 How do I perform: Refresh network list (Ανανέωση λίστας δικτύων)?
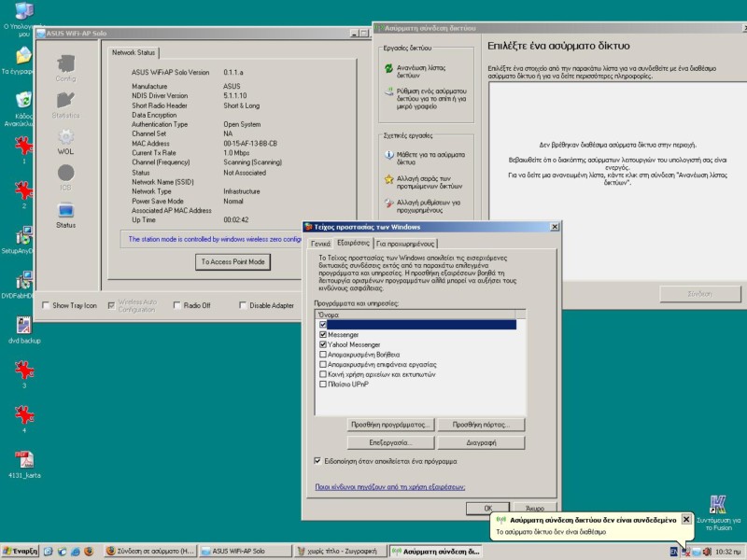pos(421,72)
